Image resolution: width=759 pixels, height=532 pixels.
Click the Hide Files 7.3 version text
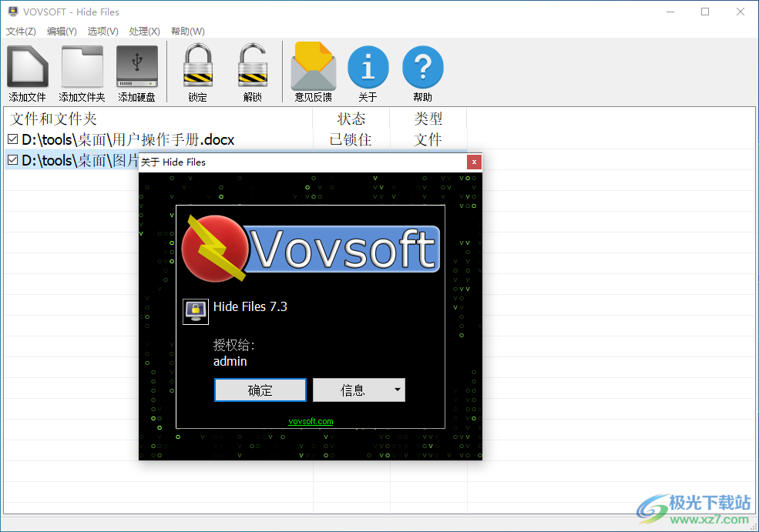(x=250, y=306)
